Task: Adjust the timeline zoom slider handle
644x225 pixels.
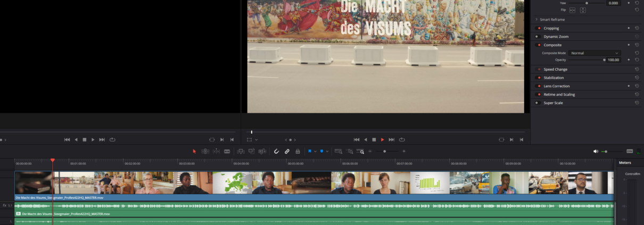Action: pos(385,152)
